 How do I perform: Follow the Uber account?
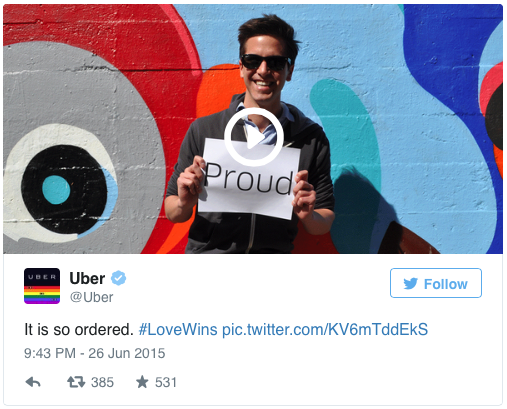point(436,283)
